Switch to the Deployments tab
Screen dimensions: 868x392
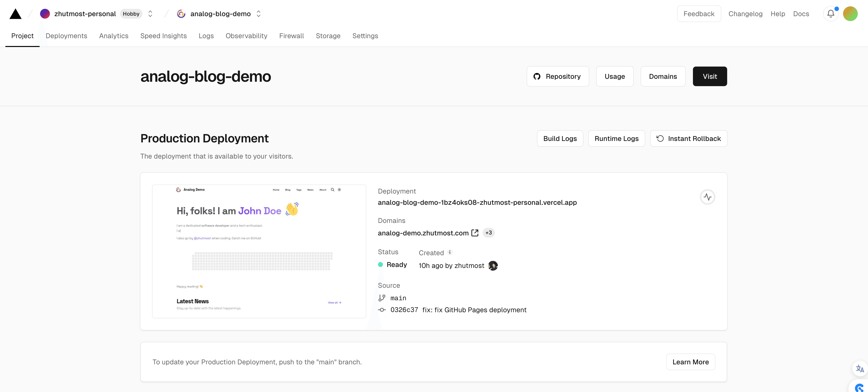(x=66, y=36)
